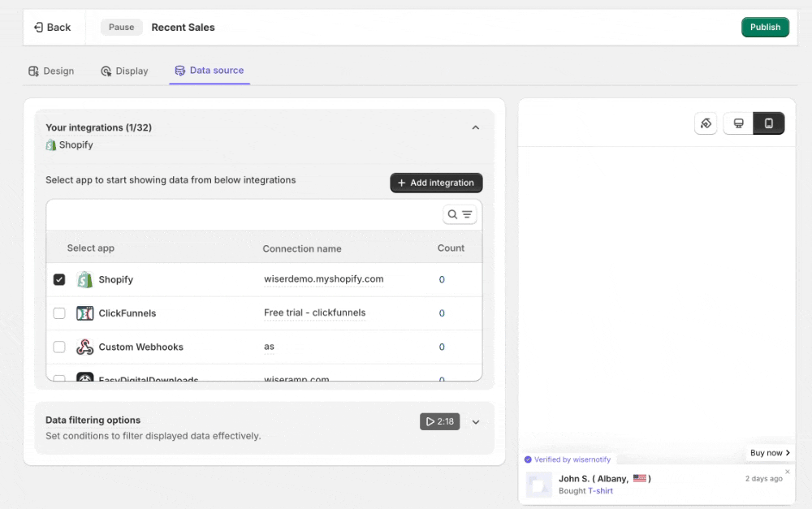Screen dimensions: 812x509
Task: Click the Add integration button
Action: point(436,183)
